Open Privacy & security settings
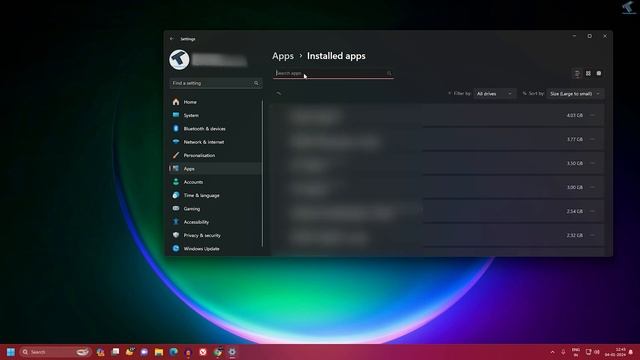The image size is (640, 360). [x=215, y=236]
